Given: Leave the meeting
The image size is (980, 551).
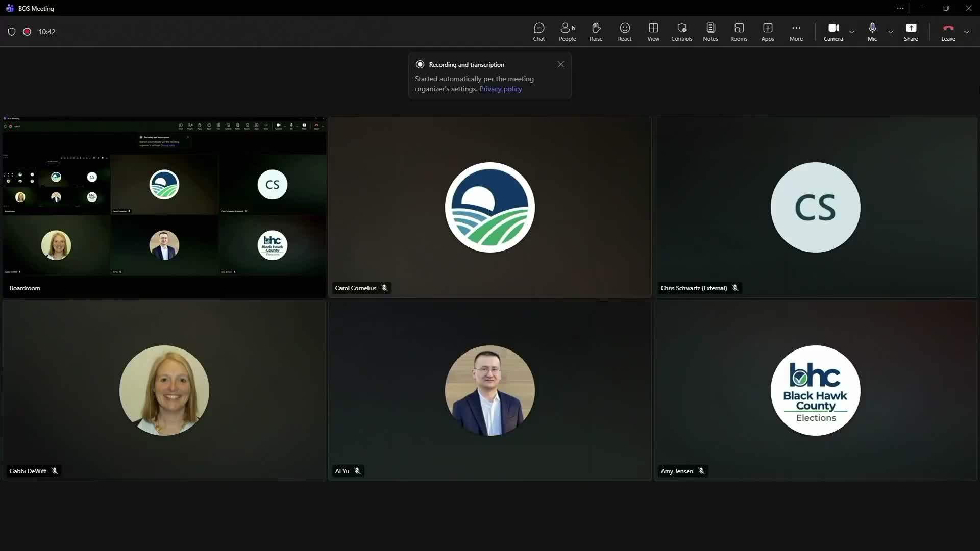Looking at the screenshot, I should pyautogui.click(x=948, y=32).
